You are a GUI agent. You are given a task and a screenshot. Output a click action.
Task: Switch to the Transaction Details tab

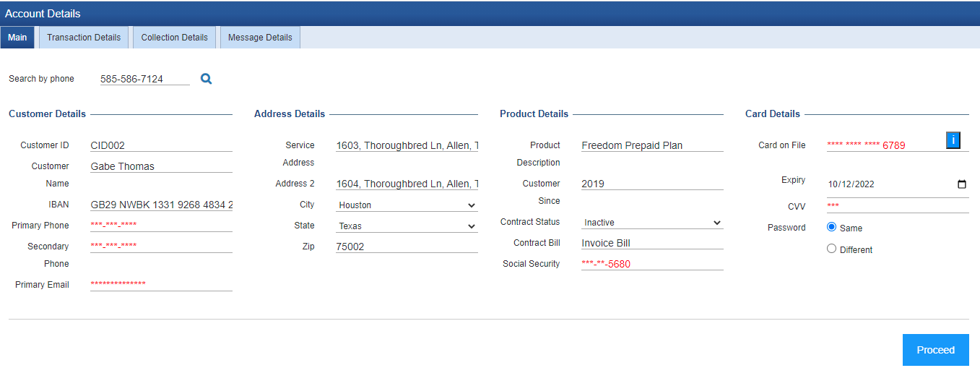pos(84,38)
